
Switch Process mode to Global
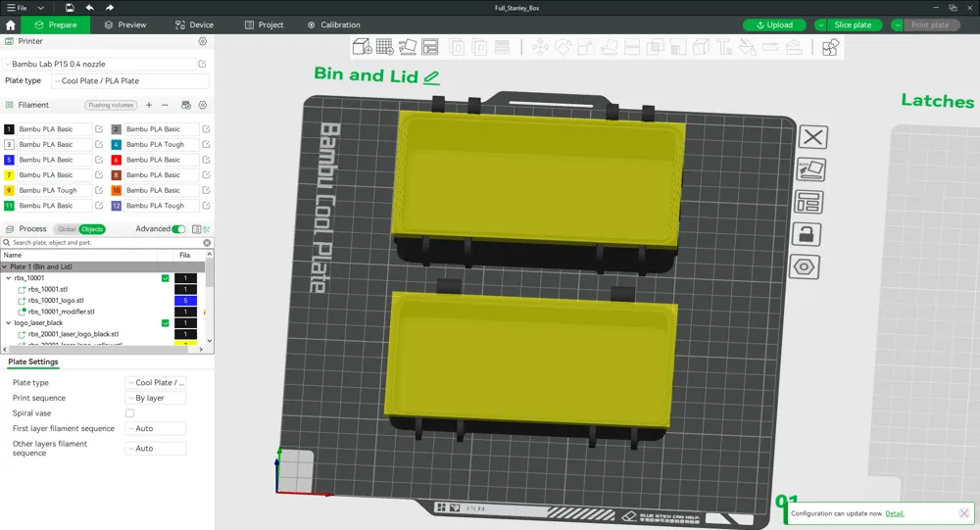(x=67, y=229)
